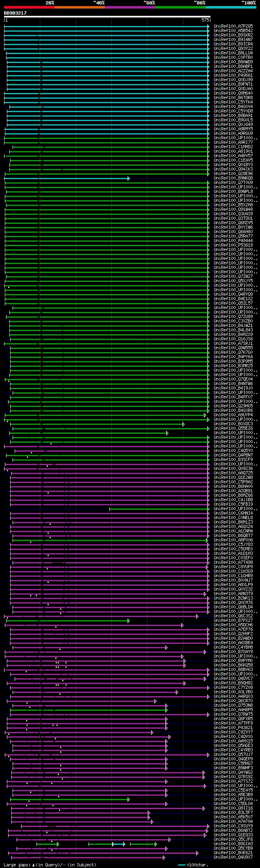Click the green ~80% identity legend segment

180,7
